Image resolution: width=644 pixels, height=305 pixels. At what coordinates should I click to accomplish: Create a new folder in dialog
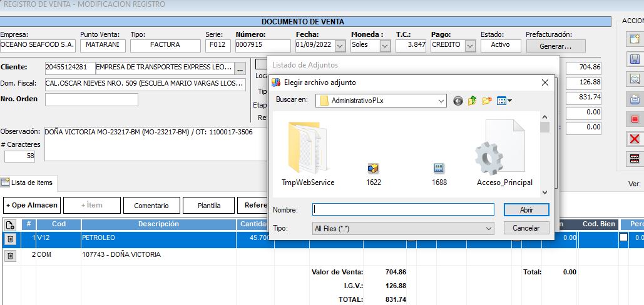pos(487,101)
